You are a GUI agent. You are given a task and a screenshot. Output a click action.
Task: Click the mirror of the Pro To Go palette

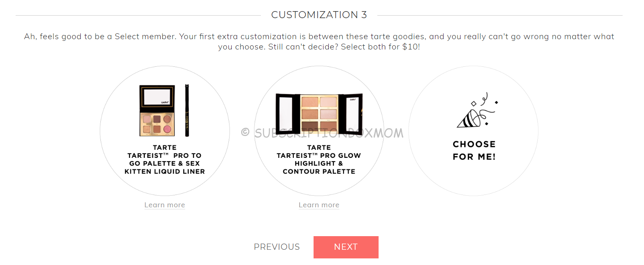pos(157,98)
